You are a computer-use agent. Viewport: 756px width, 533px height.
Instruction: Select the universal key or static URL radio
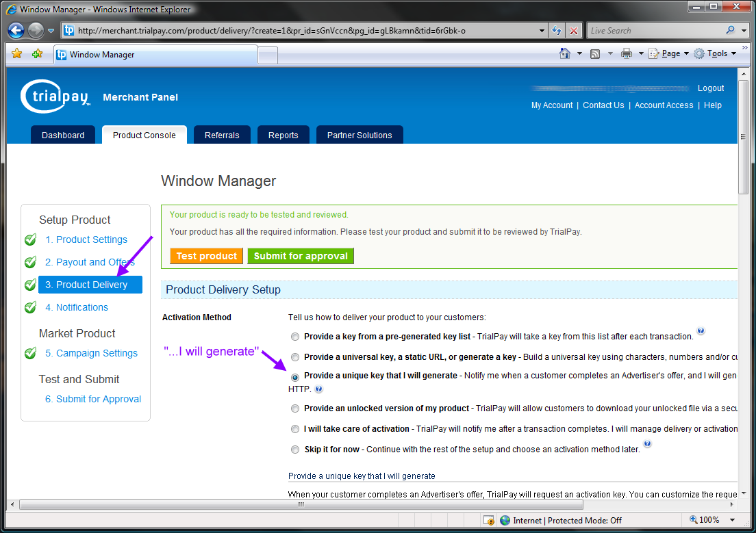click(295, 357)
